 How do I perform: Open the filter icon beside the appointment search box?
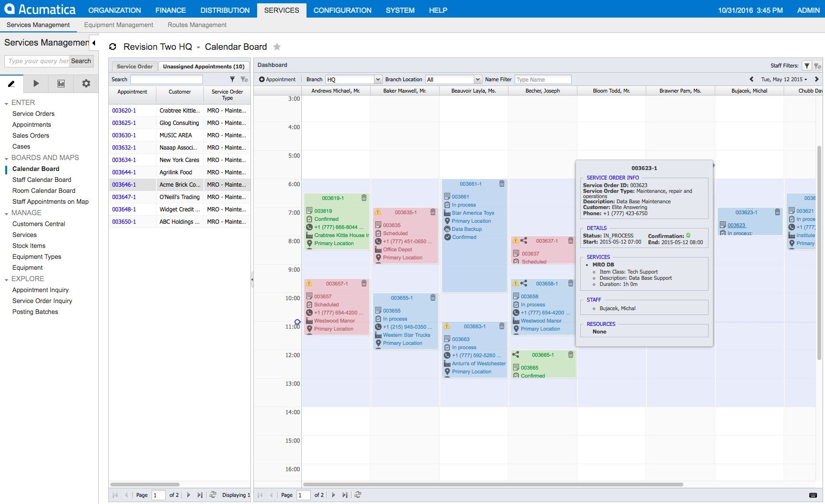coord(232,79)
